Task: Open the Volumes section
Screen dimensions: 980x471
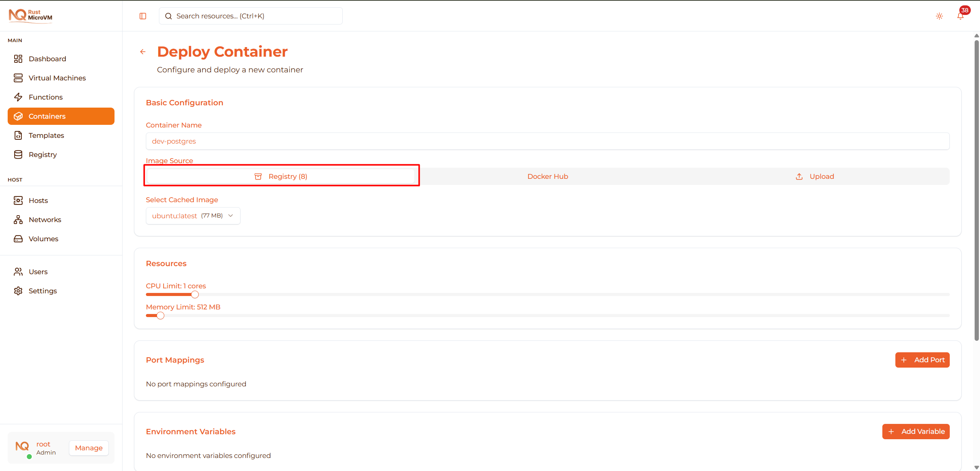Action: pos(43,239)
